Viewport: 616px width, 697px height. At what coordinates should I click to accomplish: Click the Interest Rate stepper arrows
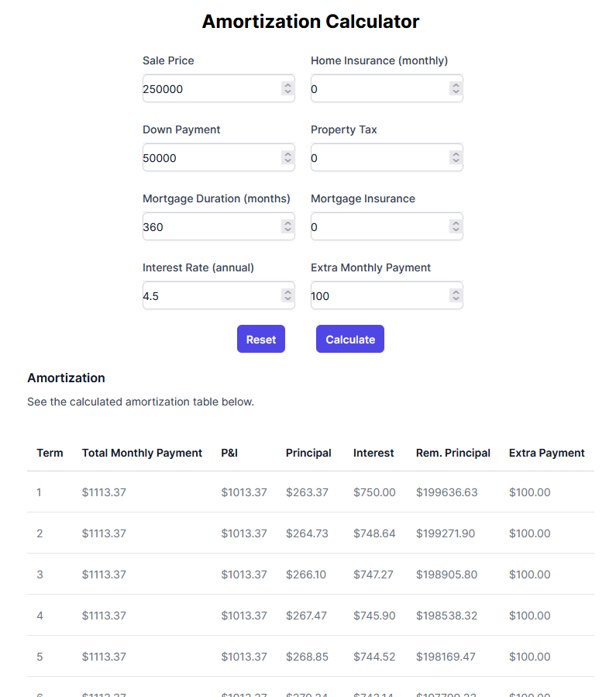287,295
